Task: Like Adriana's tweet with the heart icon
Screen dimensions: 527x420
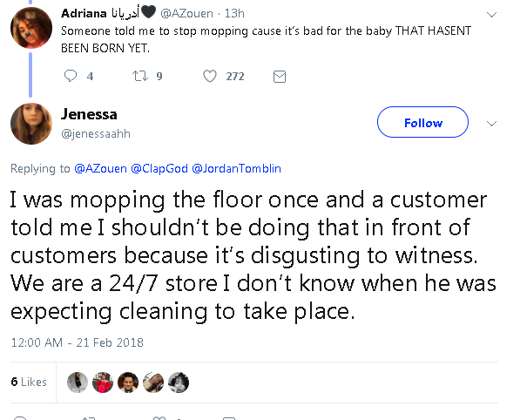Action: tap(210, 77)
